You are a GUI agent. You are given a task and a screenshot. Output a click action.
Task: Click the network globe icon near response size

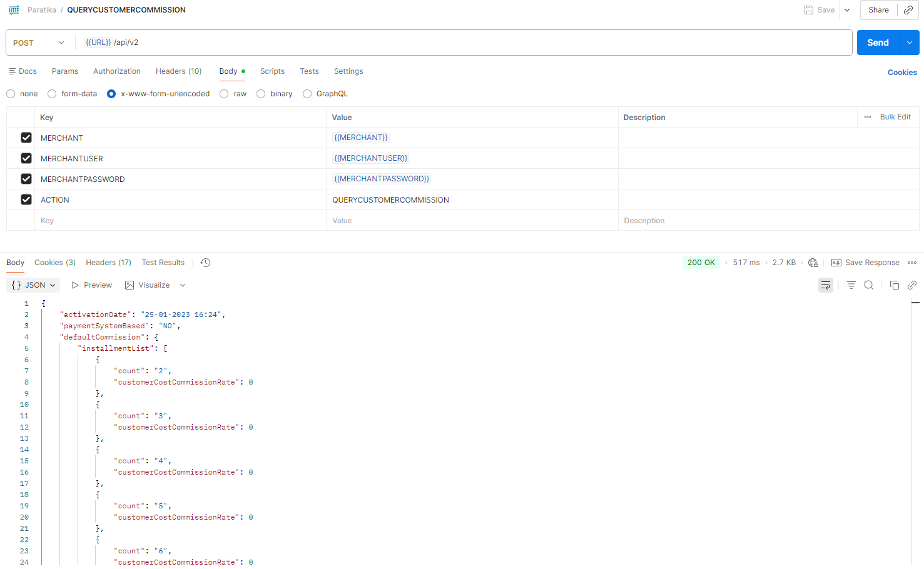pos(813,263)
